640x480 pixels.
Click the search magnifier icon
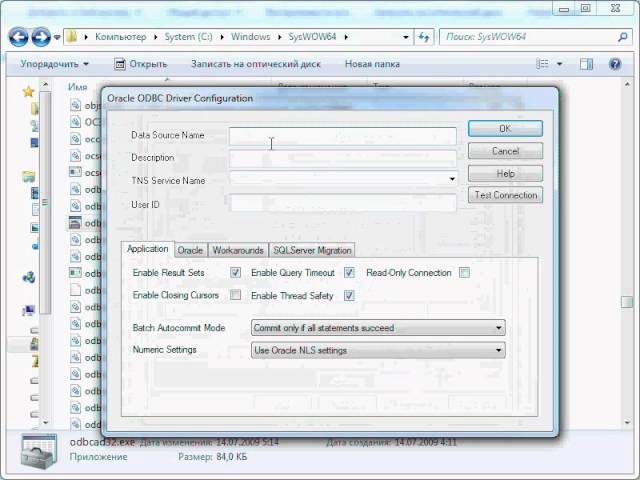622,37
